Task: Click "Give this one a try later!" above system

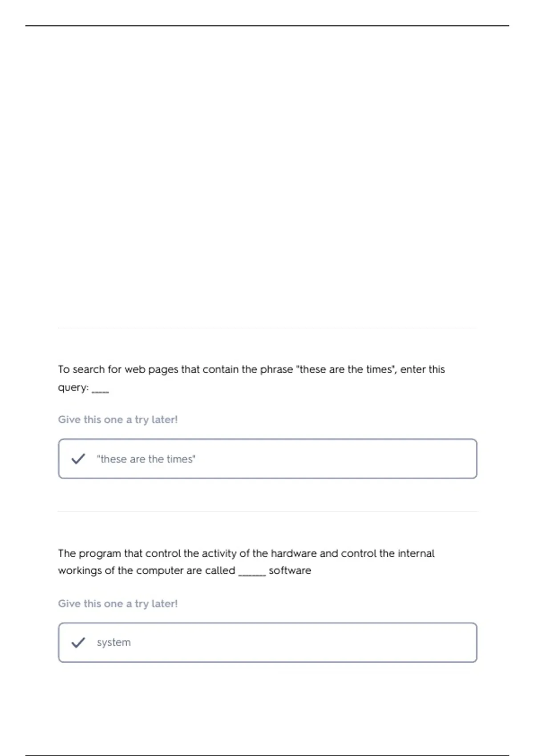Action: click(118, 604)
